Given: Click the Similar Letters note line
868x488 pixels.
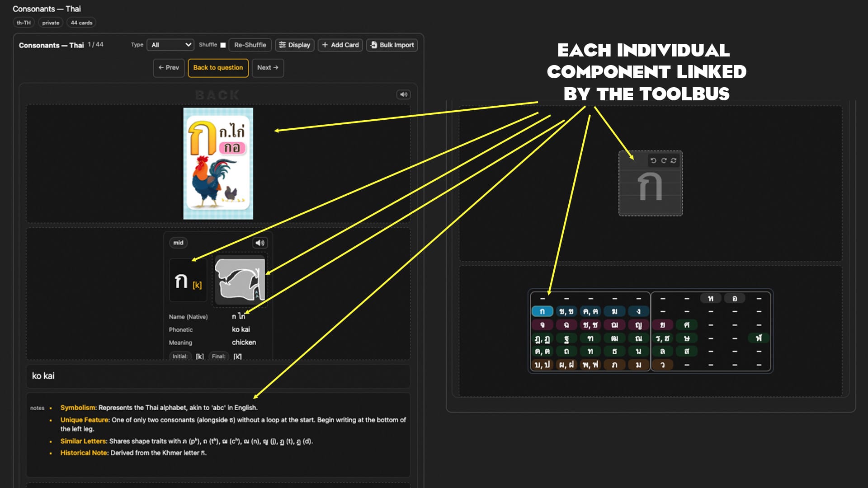Looking at the screenshot, I should pyautogui.click(x=187, y=441).
